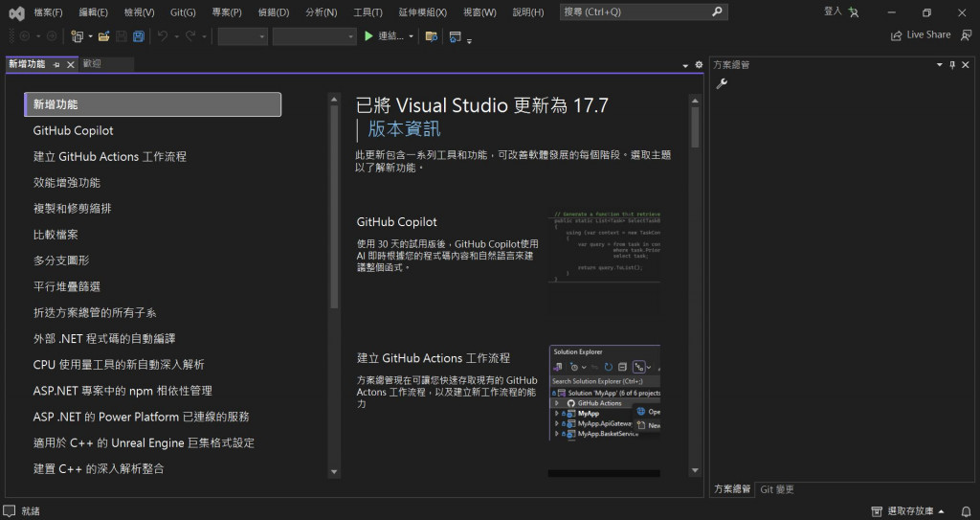Select the 方案總管 bottom tab
980x520 pixels.
tap(732, 489)
